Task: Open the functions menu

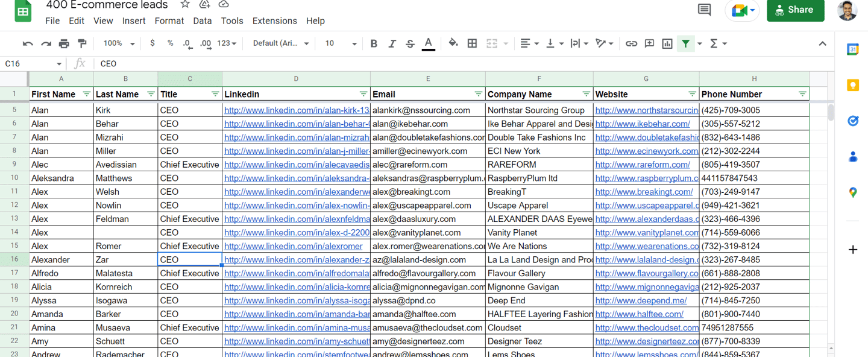Action: click(718, 43)
